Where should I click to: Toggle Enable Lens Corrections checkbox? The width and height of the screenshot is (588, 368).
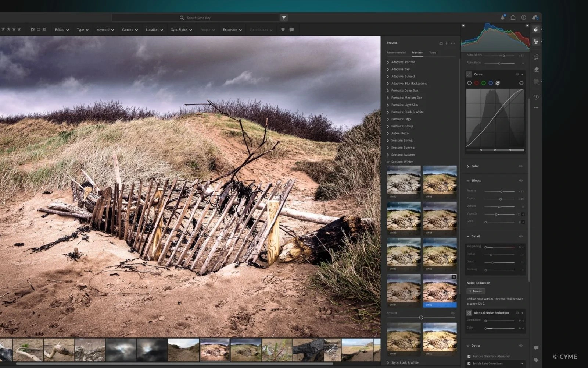(x=469, y=364)
